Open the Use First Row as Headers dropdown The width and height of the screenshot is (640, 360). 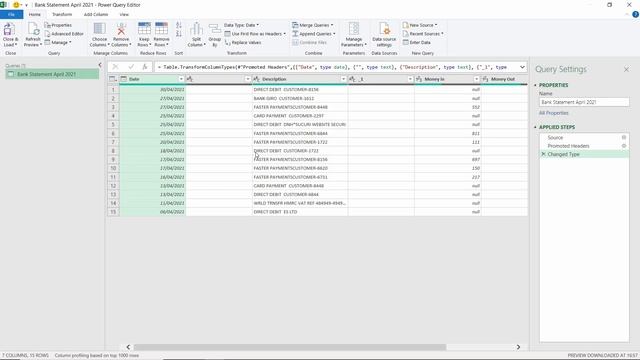[x=255, y=34]
